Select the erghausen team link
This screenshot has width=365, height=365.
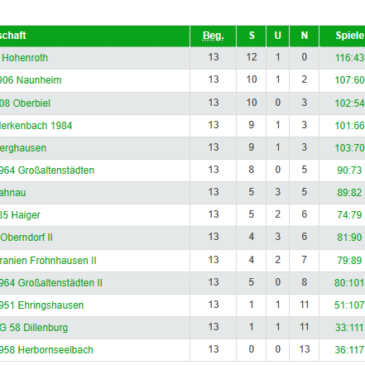tap(23, 148)
